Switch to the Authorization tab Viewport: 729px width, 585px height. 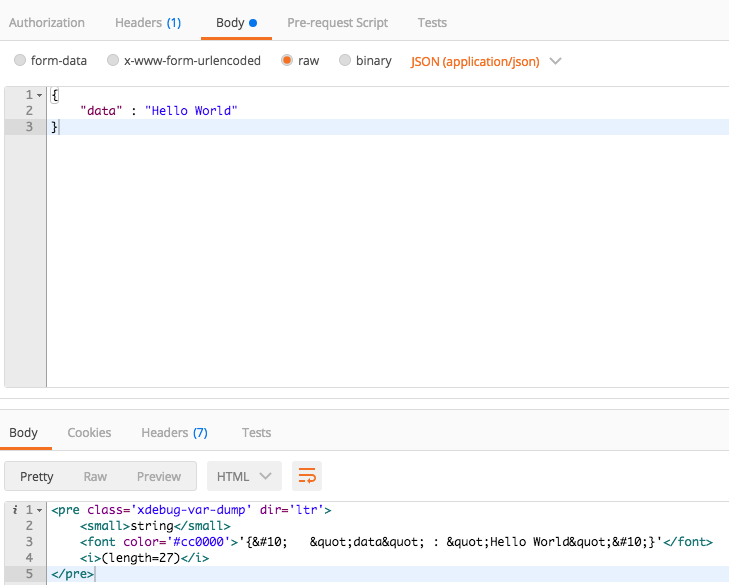tap(46, 23)
